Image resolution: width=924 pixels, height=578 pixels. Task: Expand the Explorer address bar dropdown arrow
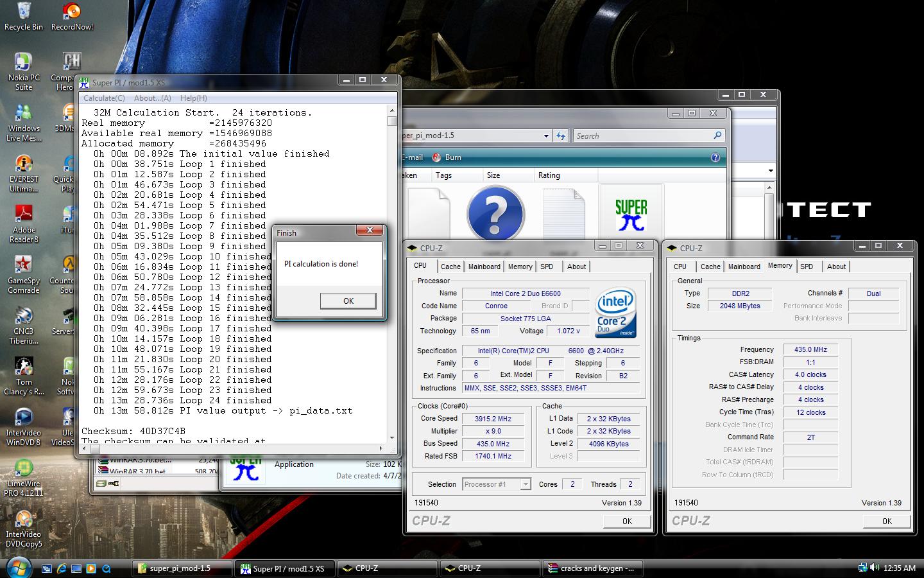pos(546,136)
